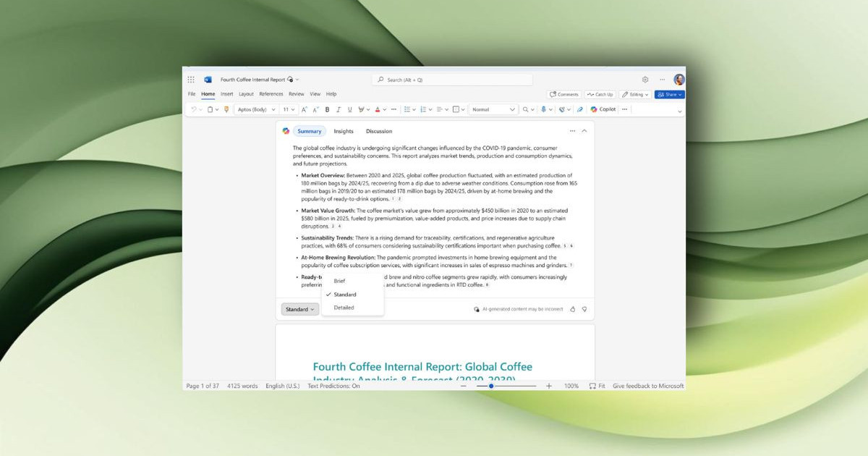Choose Standard in the length menu
The width and height of the screenshot is (868, 456).
(352, 295)
